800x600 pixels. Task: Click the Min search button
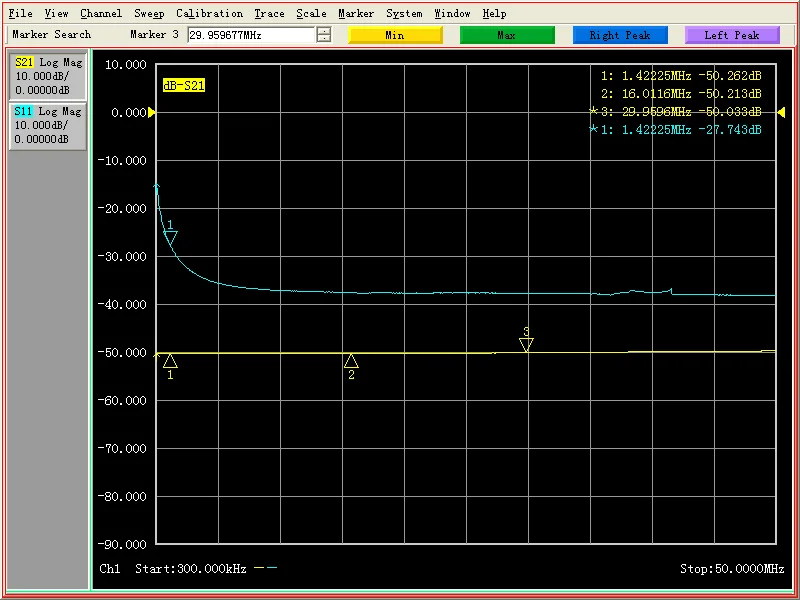(394, 35)
